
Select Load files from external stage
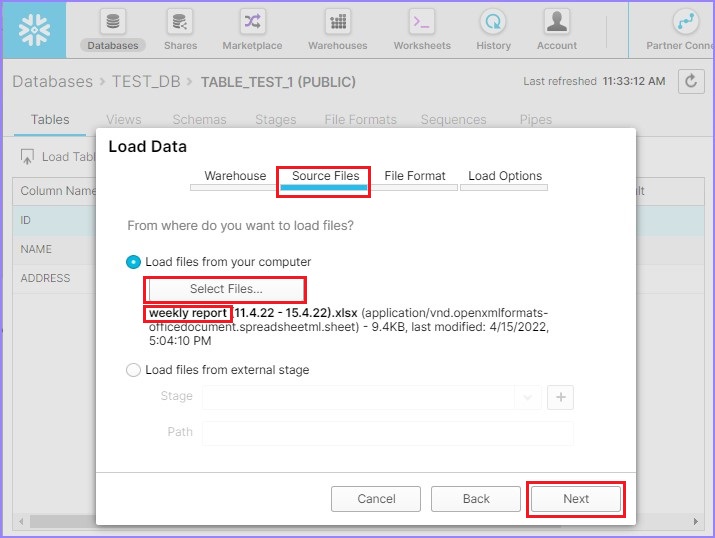[x=133, y=370]
